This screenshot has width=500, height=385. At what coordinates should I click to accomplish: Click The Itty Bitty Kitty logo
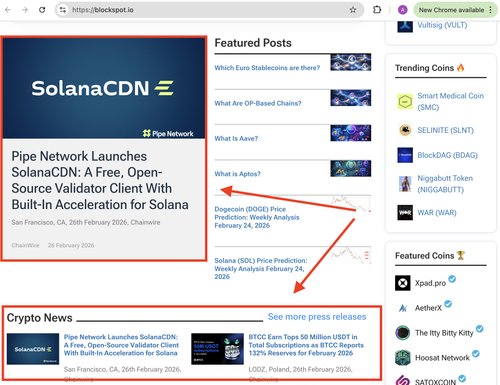(403, 333)
